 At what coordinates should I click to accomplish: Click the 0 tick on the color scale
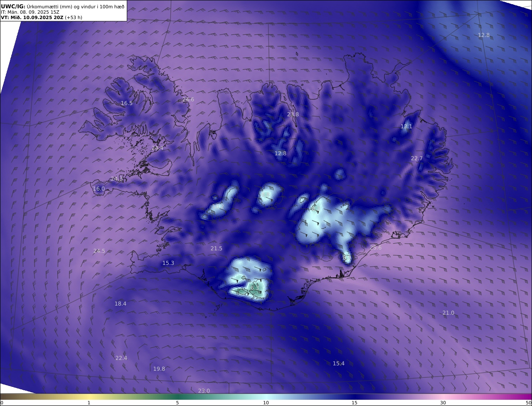[2, 403]
